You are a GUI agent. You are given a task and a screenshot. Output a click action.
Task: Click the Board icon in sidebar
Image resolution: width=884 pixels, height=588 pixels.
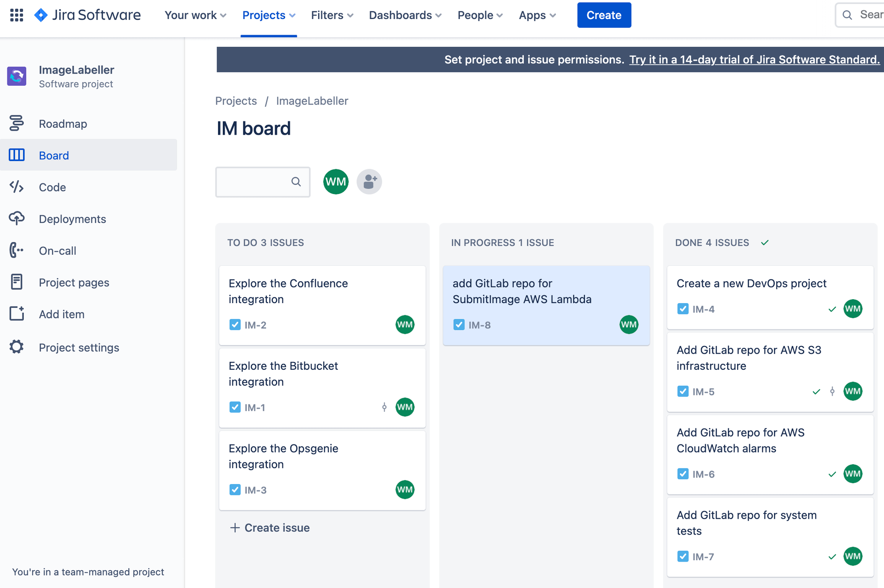pyautogui.click(x=16, y=155)
